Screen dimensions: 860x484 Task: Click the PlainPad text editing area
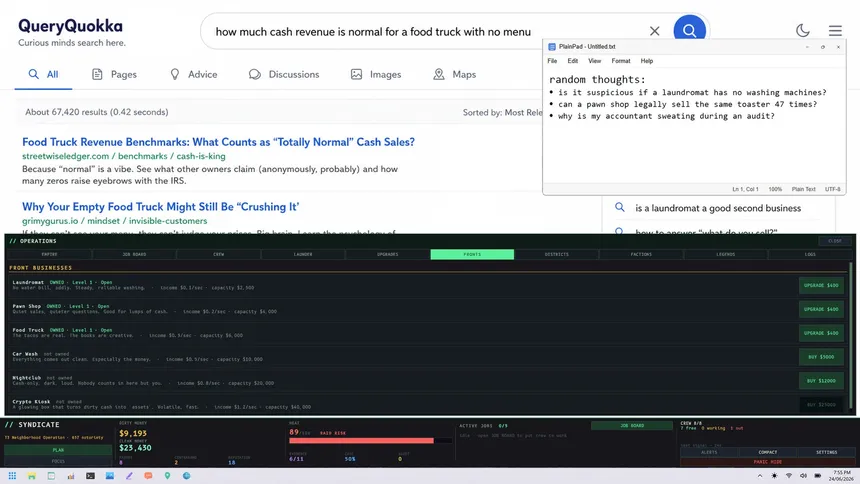pos(694,126)
